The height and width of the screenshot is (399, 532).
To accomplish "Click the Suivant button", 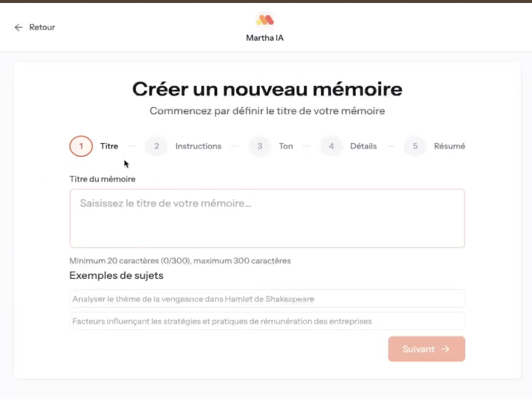I will point(427,349).
